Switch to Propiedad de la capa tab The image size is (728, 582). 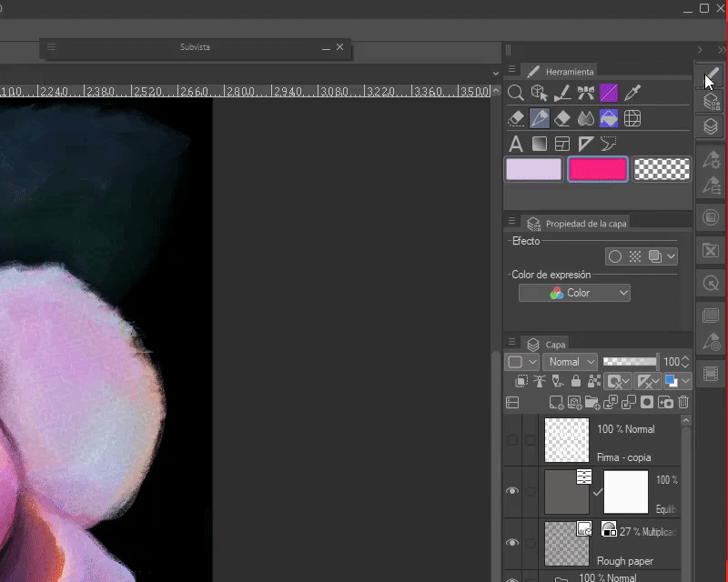(577, 224)
